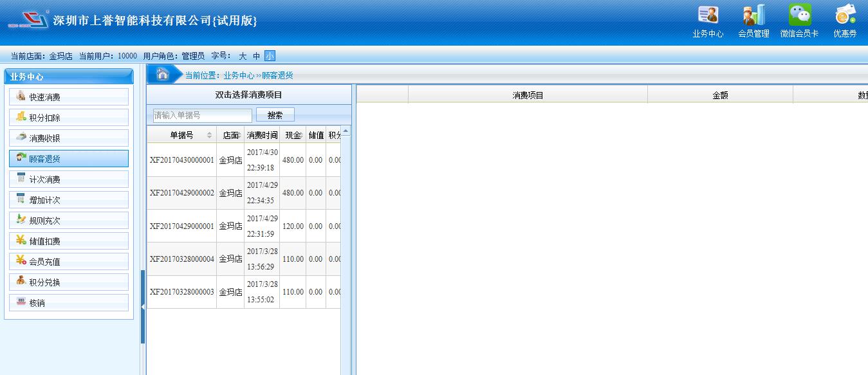Click the 搜索 search button
This screenshot has width=868, height=375.
tap(275, 115)
